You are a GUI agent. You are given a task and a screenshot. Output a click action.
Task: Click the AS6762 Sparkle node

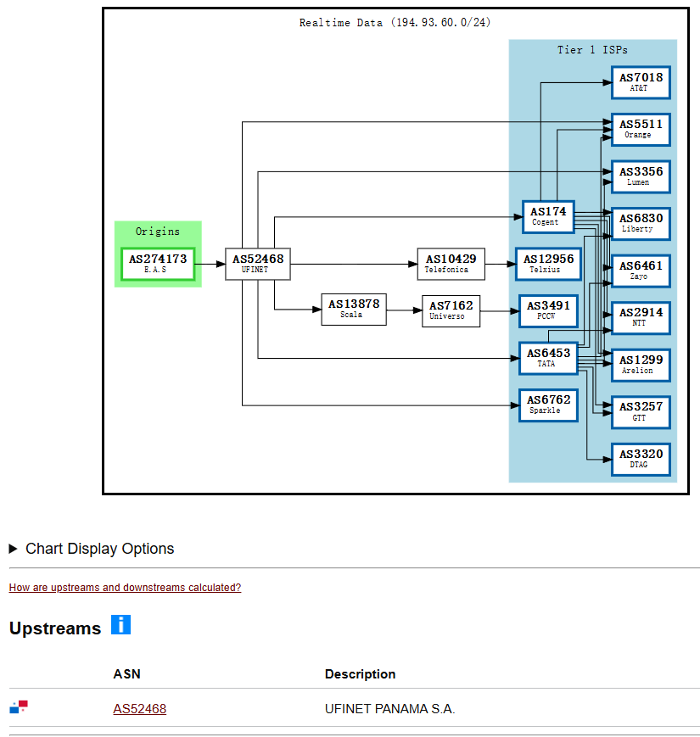548,405
